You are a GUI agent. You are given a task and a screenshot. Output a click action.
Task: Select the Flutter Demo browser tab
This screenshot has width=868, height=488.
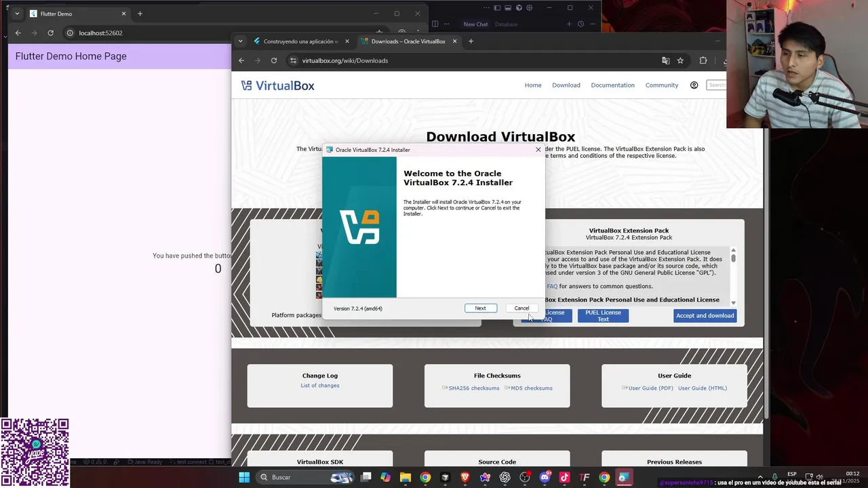tap(77, 14)
